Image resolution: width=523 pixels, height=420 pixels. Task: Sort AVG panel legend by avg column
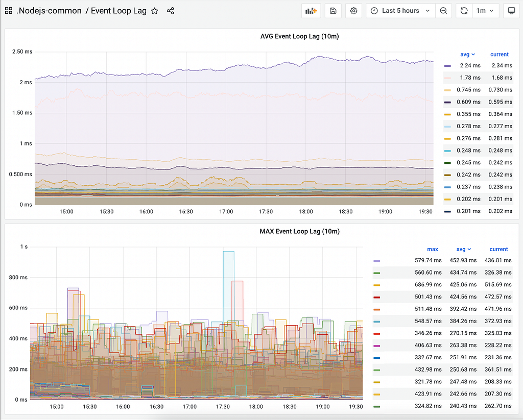coord(467,54)
